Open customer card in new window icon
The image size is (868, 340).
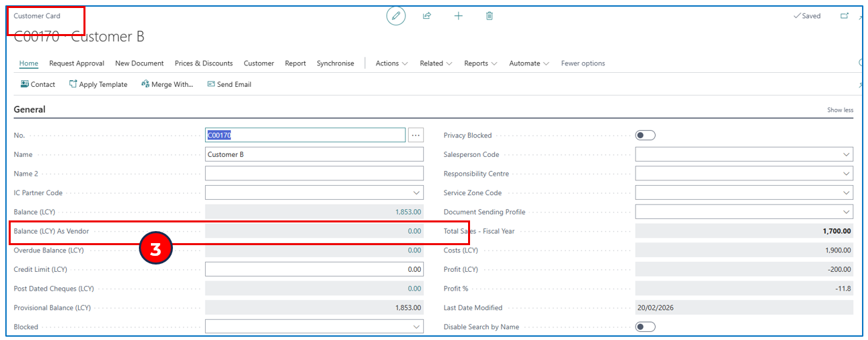click(844, 16)
